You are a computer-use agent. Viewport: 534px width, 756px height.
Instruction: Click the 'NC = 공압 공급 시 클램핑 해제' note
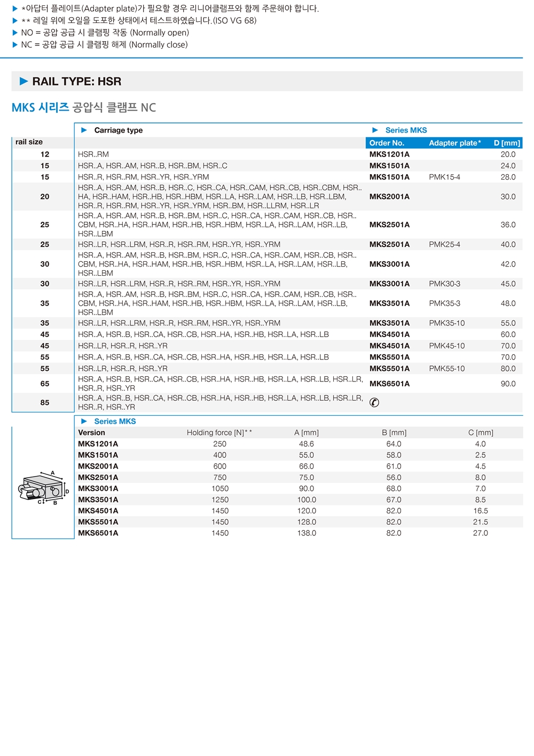click(104, 45)
